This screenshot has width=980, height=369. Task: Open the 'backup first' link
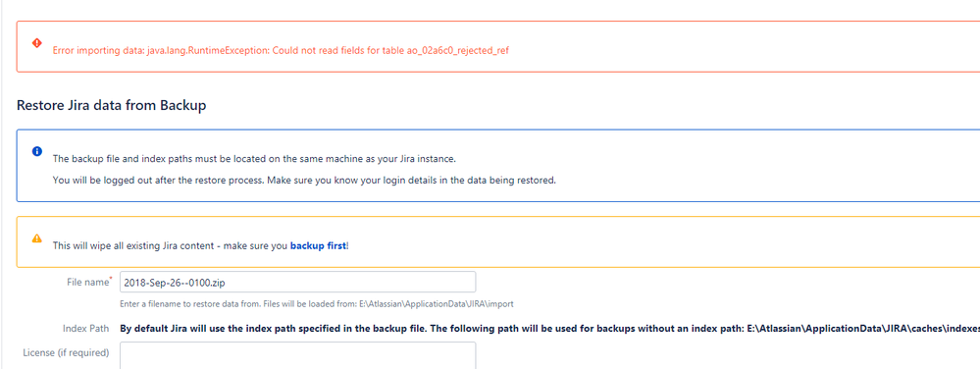(318, 245)
